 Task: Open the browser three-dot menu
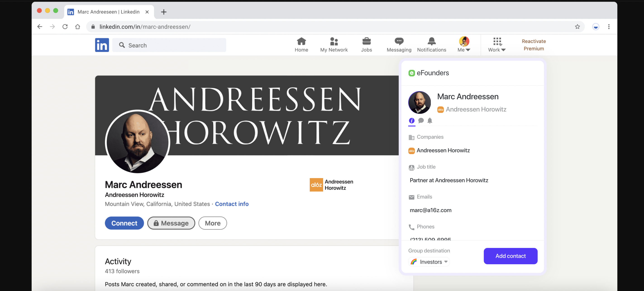click(x=609, y=27)
